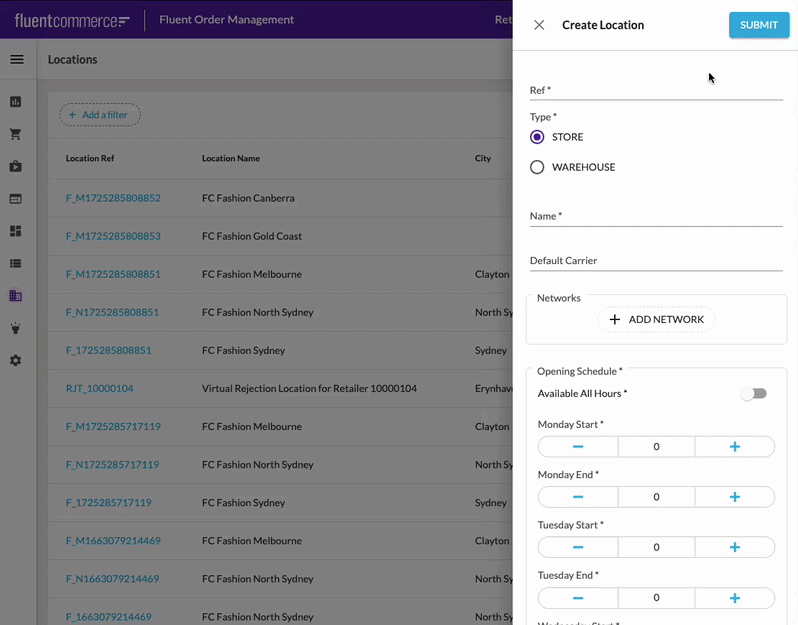Image resolution: width=798 pixels, height=625 pixels.
Task: Click the shopping cart sidebar icon
Action: [x=16, y=134]
